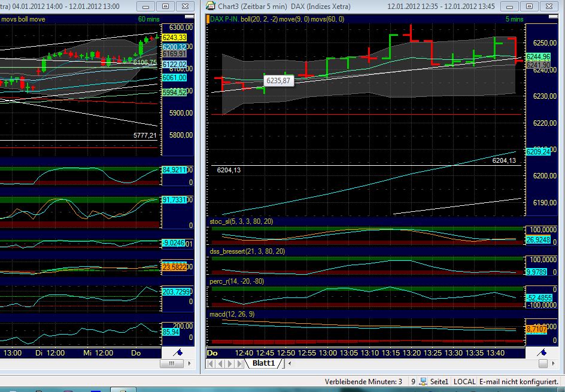Image resolution: width=565 pixels, height=392 pixels.
Task: Open the 5 mins timeframe selector
Action: tap(514, 19)
